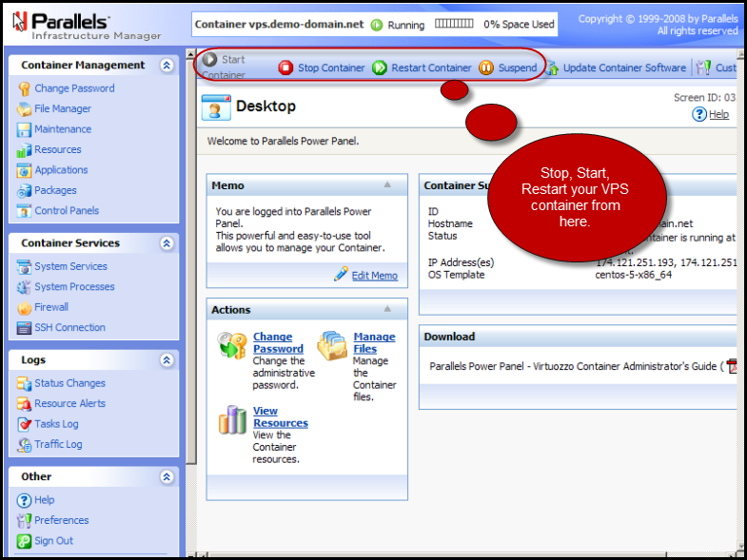Choose Restart Container in the toolbar
Viewport: 747px width, 560px height.
(x=431, y=68)
